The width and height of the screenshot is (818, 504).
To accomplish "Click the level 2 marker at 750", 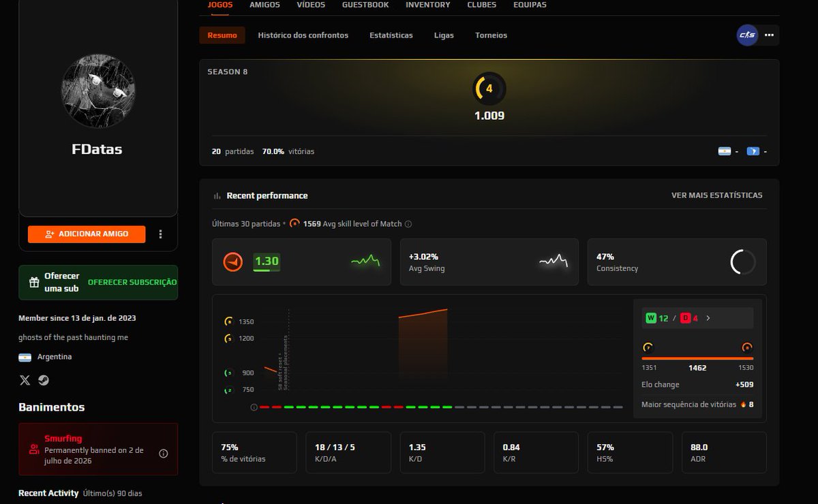I will [229, 390].
